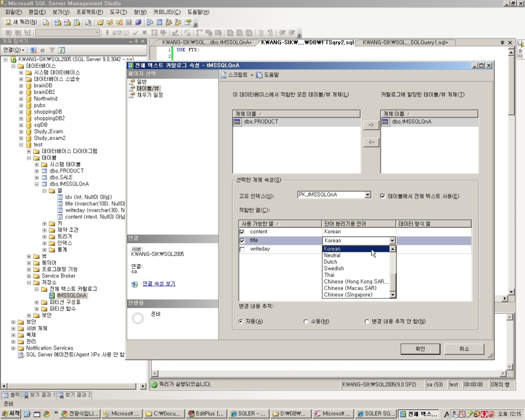Screen dimensions: 525x420
Task: Select the 변경 내용 추적 안 함 radio
Action: click(x=367, y=322)
